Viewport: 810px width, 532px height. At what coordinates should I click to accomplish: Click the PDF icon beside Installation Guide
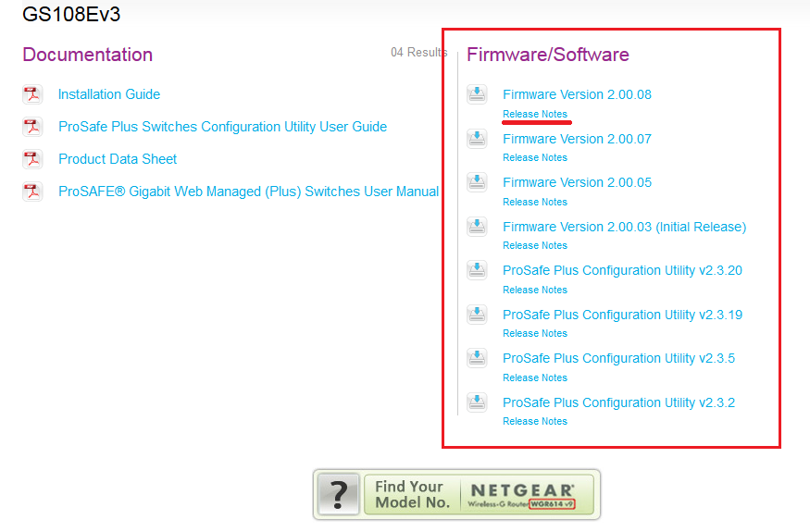(32, 94)
